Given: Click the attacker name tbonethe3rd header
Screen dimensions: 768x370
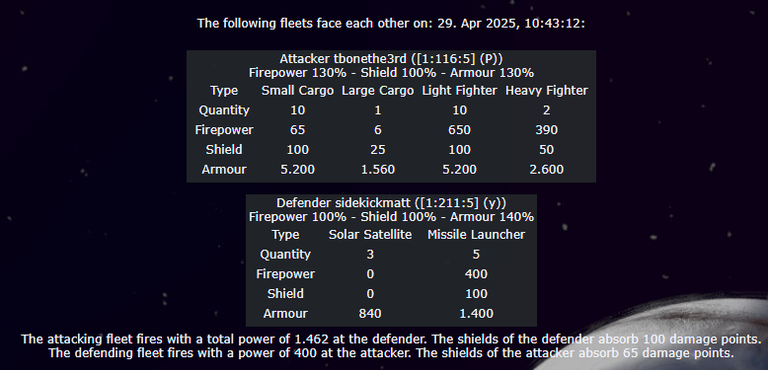Looking at the screenshot, I should coord(391,59).
